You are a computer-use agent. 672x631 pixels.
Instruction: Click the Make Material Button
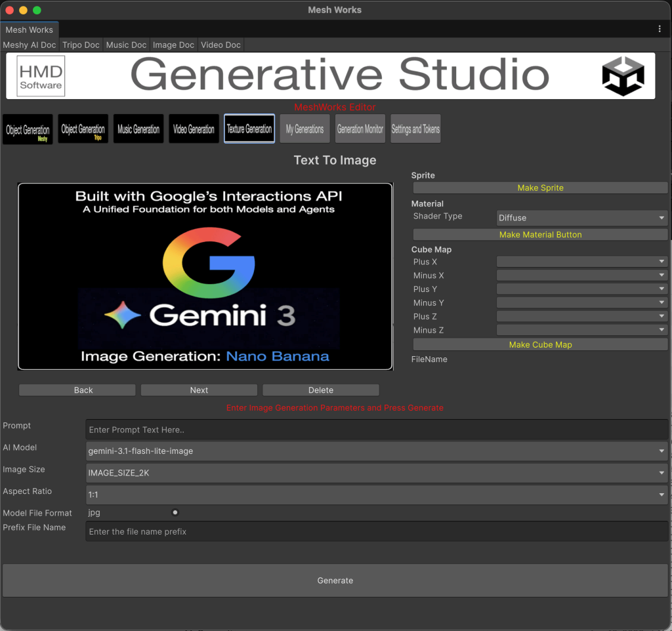pos(540,234)
